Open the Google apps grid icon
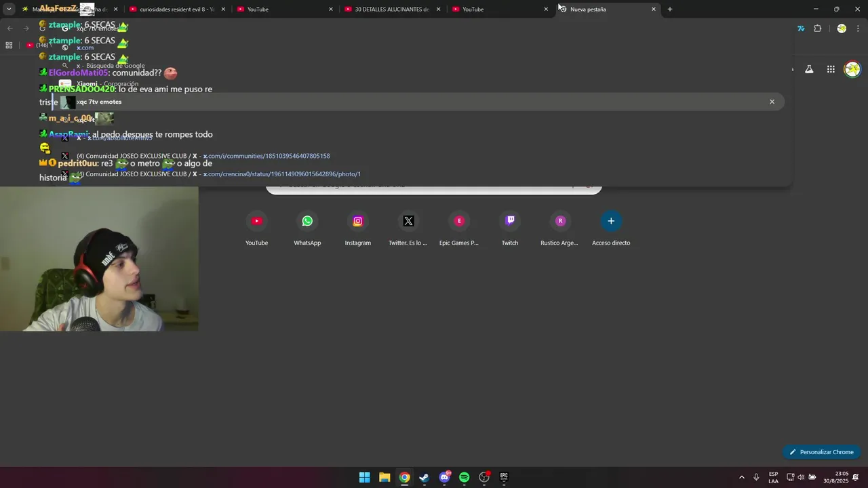868x488 pixels. (831, 69)
